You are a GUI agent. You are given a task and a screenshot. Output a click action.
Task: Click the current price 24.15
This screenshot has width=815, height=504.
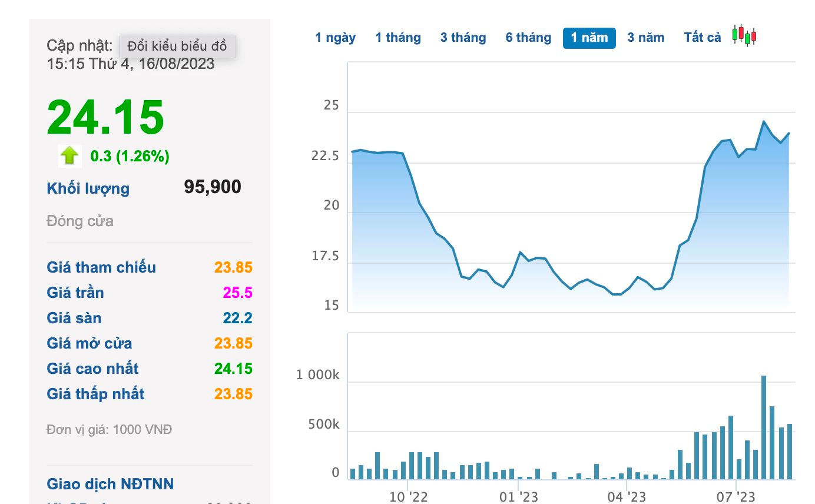click(x=105, y=118)
